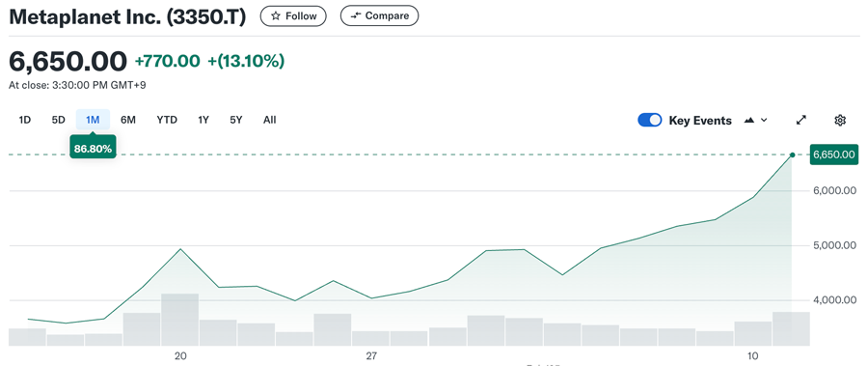The height and width of the screenshot is (366, 868).
Task: Click the Follow star button
Action: pos(293,16)
